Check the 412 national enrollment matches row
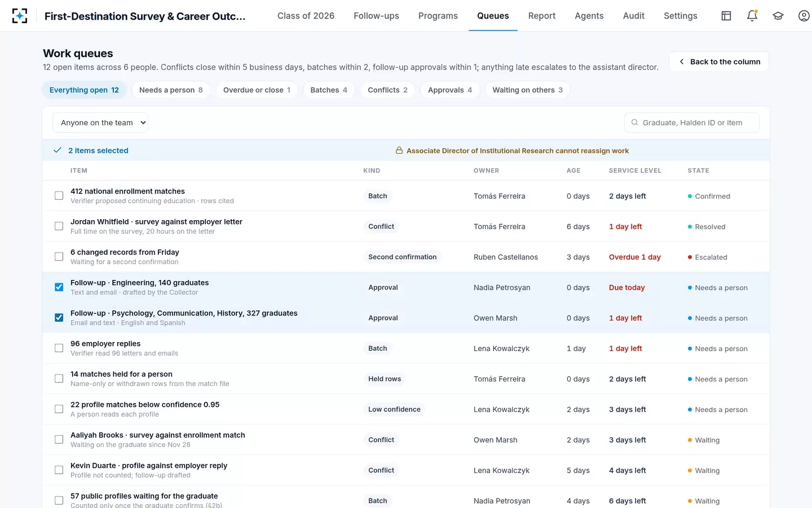Viewport: 812px width, 508px height. 59,196
